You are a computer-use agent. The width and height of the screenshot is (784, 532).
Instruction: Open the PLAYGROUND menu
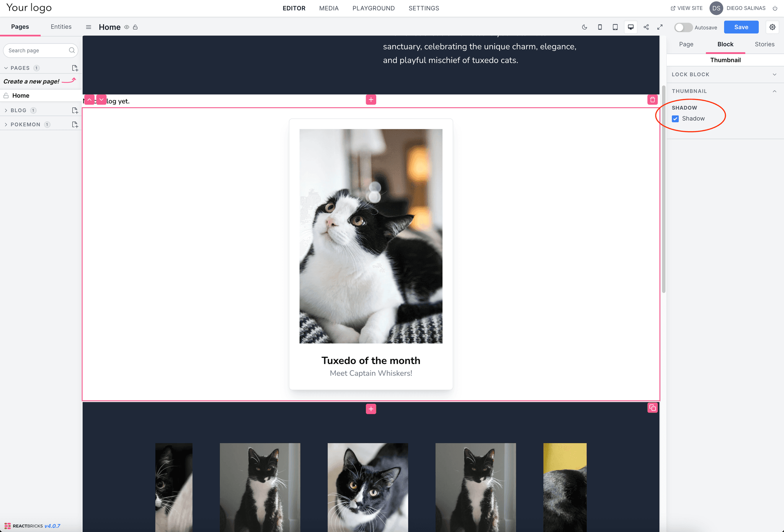(374, 8)
